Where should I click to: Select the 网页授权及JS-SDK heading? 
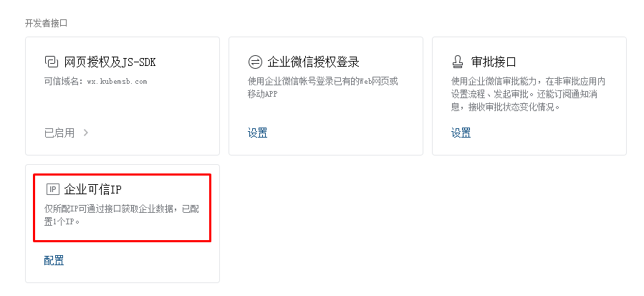click(x=110, y=62)
